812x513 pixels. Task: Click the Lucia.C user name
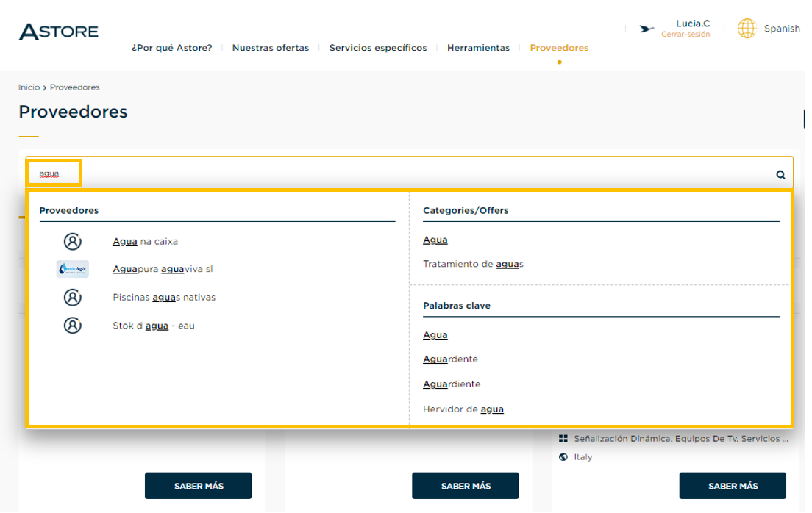693,24
